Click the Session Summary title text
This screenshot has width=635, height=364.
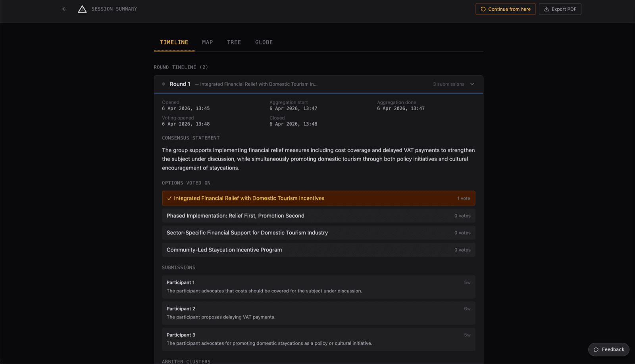pyautogui.click(x=114, y=9)
